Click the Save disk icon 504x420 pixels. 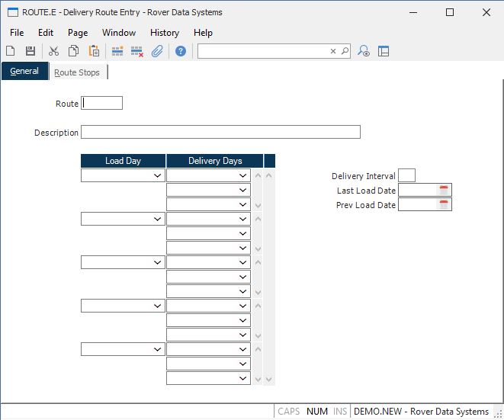[30, 51]
